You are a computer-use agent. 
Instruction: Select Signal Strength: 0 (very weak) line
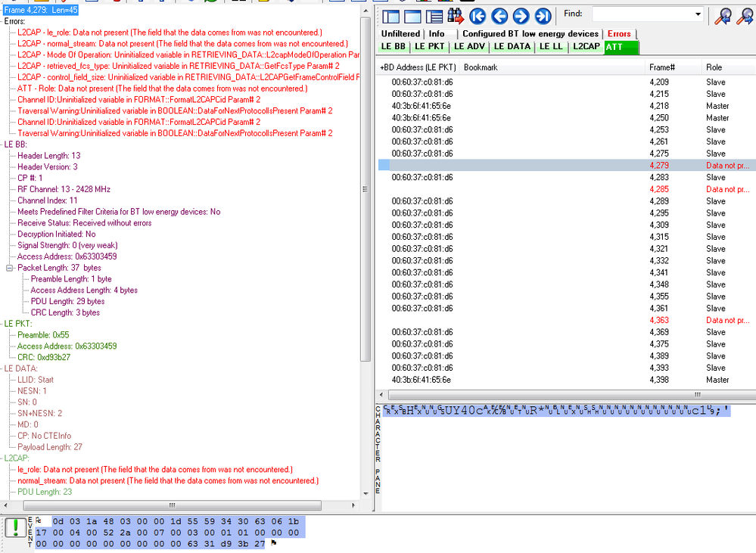tap(67, 245)
